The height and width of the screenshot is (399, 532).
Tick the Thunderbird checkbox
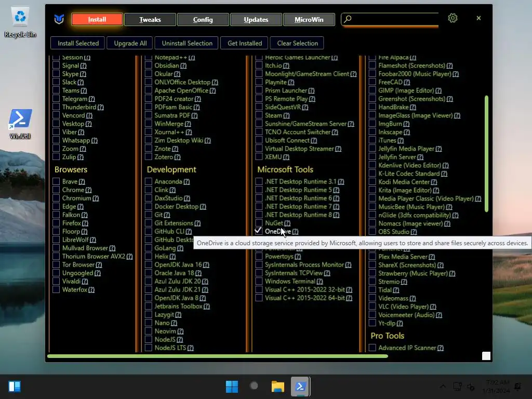(56, 107)
